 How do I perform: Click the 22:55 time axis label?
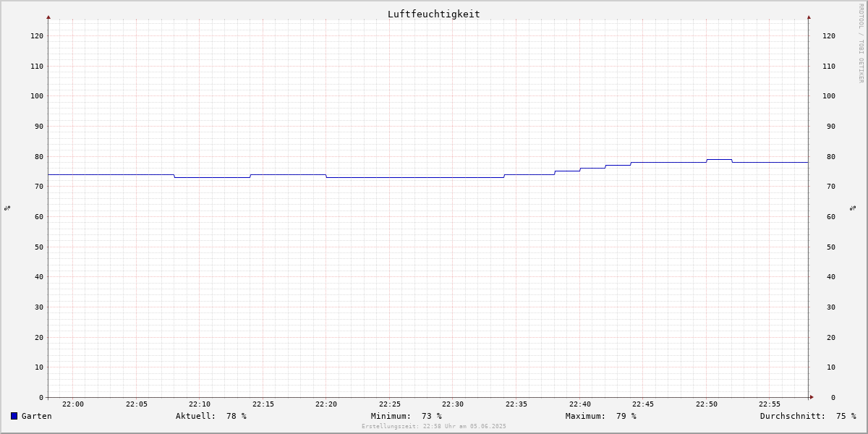(x=770, y=404)
